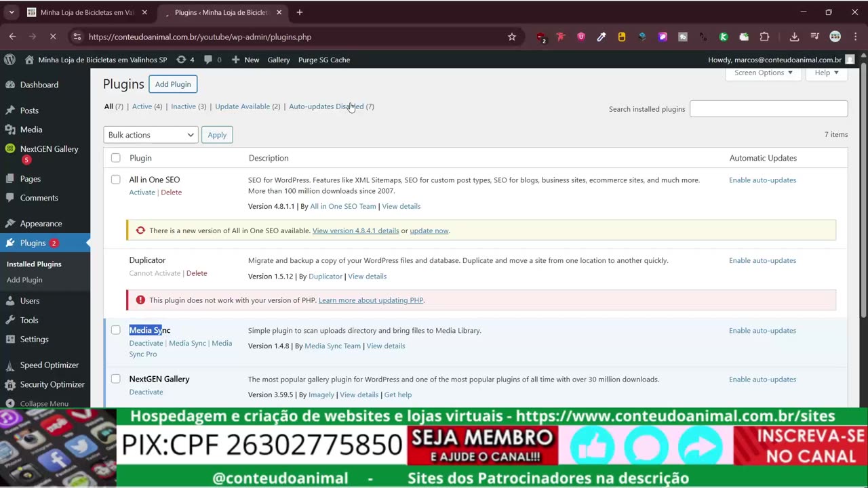Filter plugins by Update Available (2)
This screenshot has width=868, height=488.
pos(248,106)
